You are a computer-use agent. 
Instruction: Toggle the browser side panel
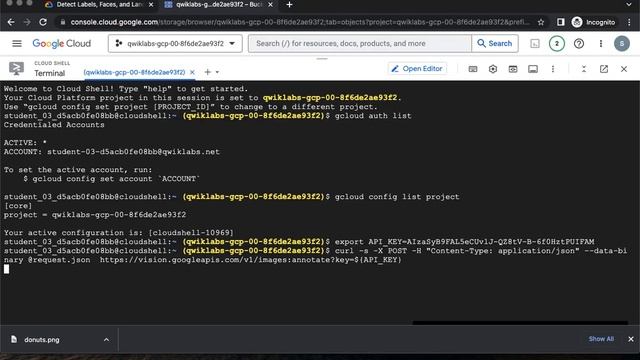(561, 22)
